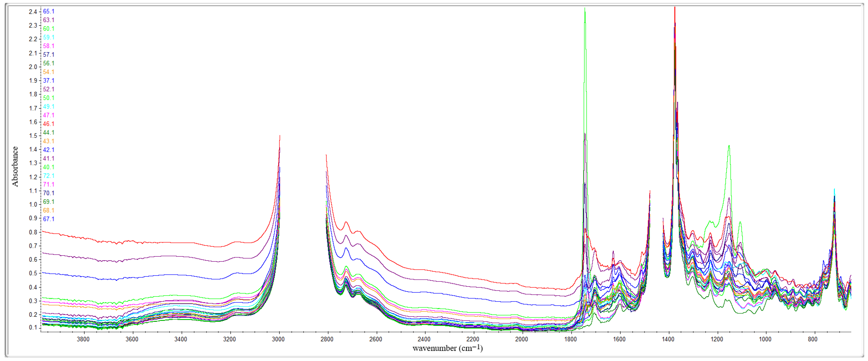
Task: Select the orange 54.1 legend label
Action: coord(49,72)
